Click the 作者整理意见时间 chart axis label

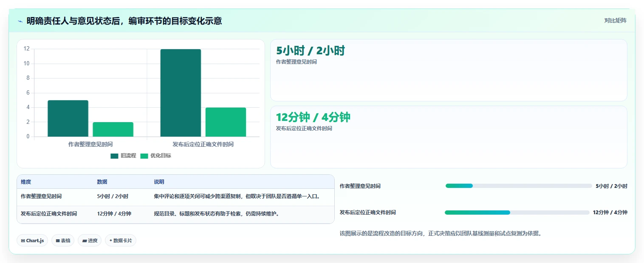90,144
